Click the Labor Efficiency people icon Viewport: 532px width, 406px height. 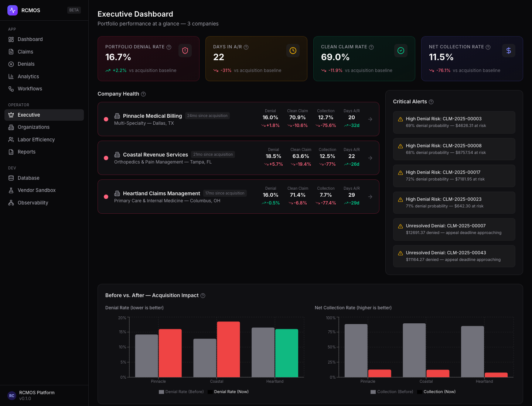coord(11,140)
